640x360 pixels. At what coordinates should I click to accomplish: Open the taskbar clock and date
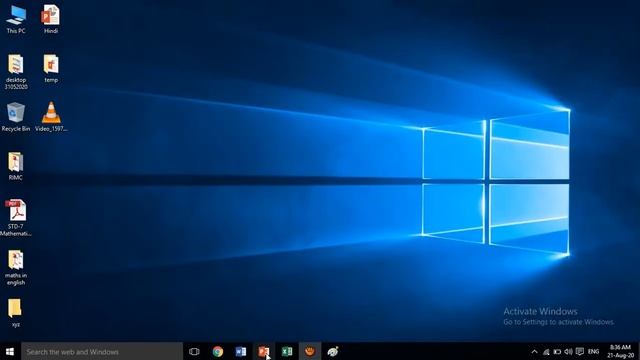coord(620,351)
